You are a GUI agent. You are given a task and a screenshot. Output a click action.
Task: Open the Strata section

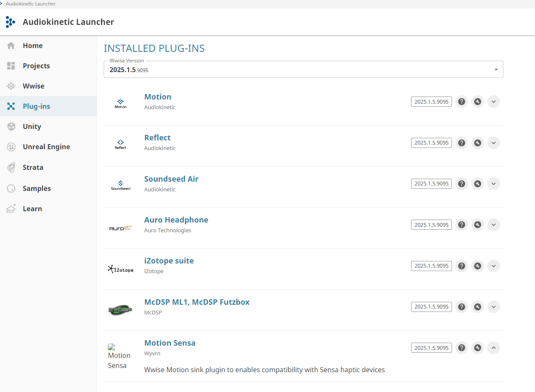tap(48, 167)
